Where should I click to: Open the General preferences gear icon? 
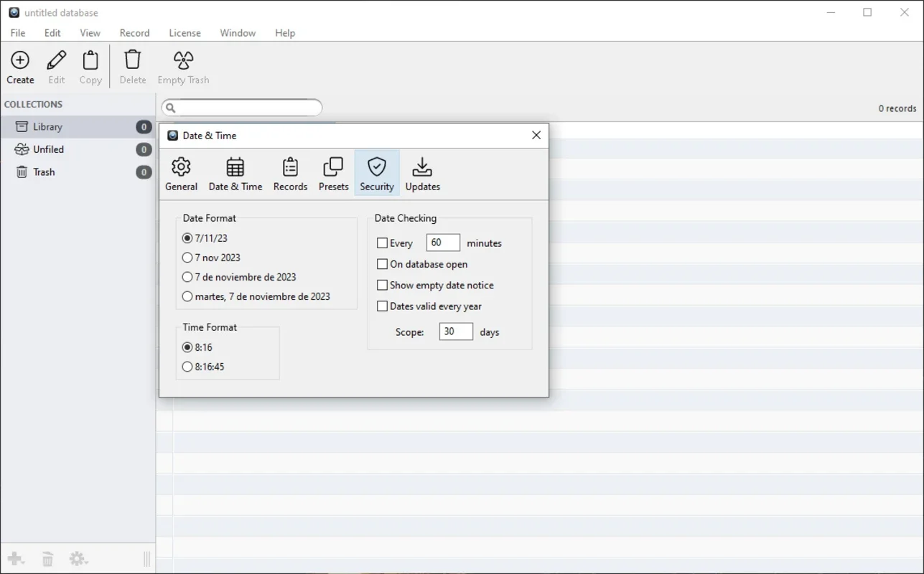(x=181, y=167)
